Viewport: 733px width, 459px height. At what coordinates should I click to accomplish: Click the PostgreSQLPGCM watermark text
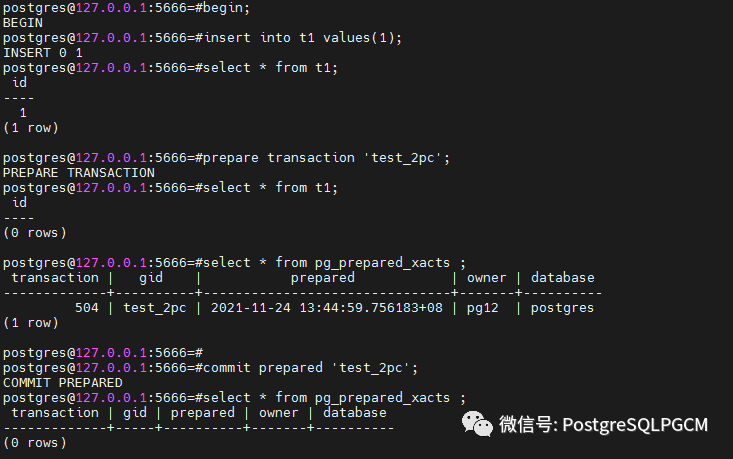tap(635, 425)
